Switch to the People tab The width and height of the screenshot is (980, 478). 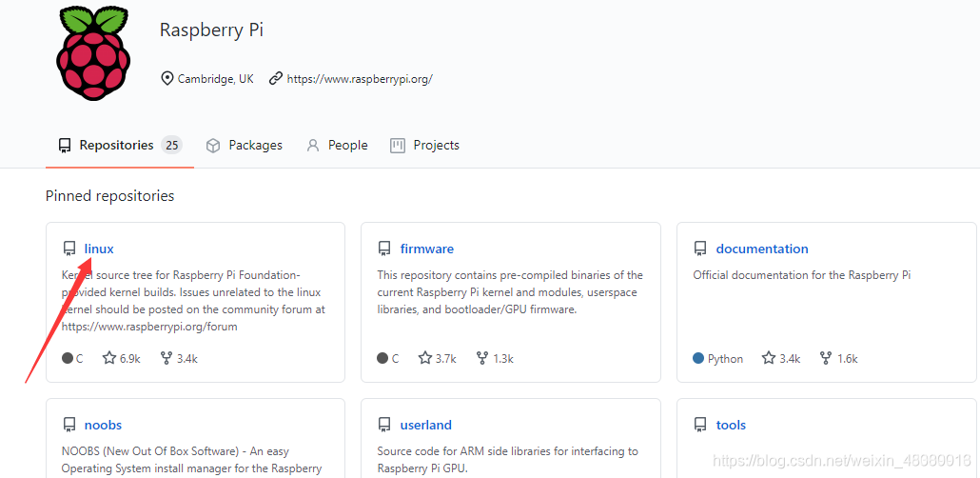(x=337, y=145)
